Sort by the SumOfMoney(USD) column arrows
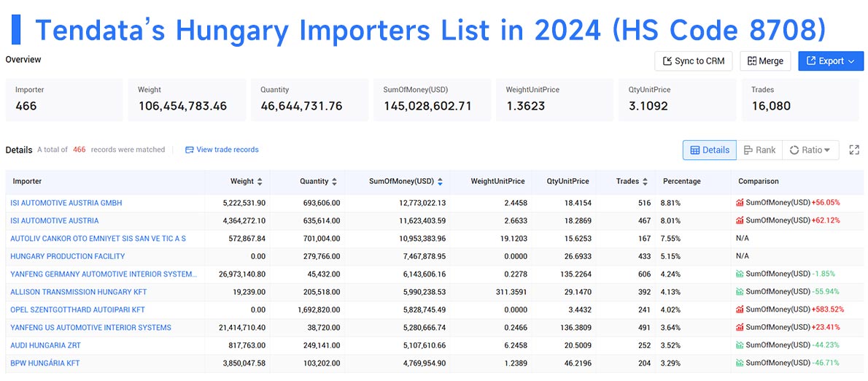 pyautogui.click(x=440, y=181)
